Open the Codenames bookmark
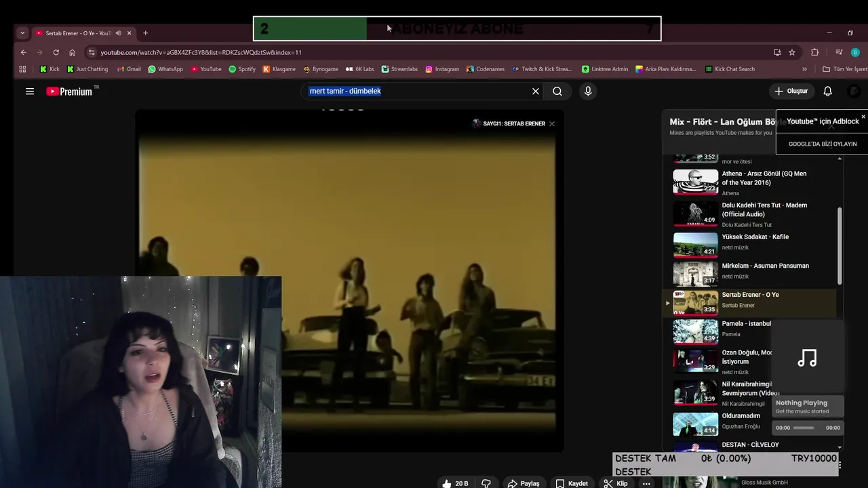The height and width of the screenshot is (488, 868). [486, 69]
